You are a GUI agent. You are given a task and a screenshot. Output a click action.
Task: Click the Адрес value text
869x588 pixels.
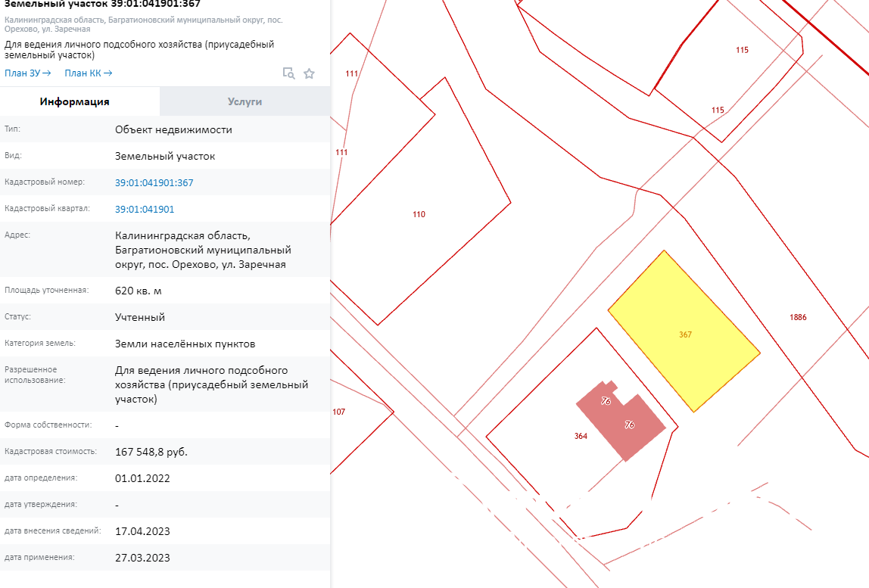click(x=203, y=250)
